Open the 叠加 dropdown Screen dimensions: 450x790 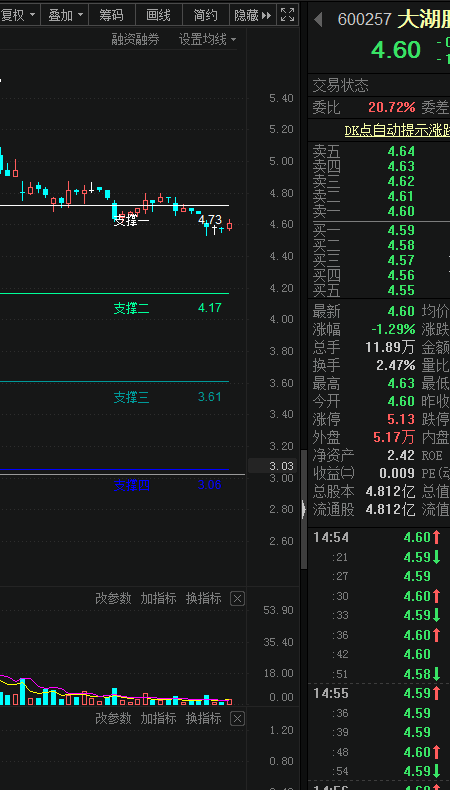(x=65, y=15)
